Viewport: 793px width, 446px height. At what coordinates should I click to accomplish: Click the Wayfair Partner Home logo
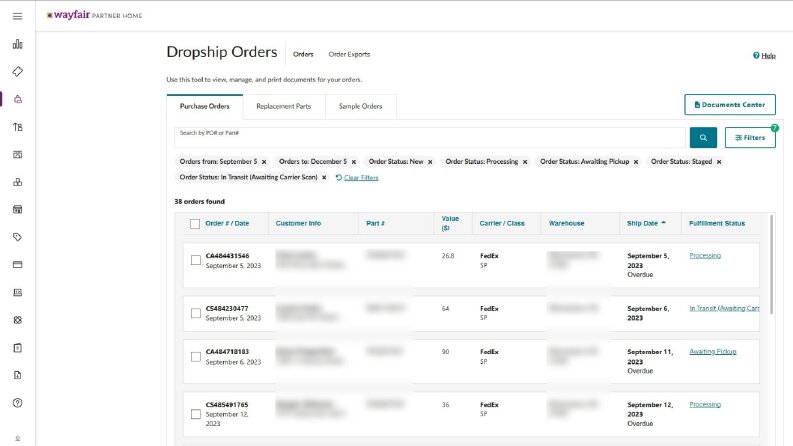[94, 15]
